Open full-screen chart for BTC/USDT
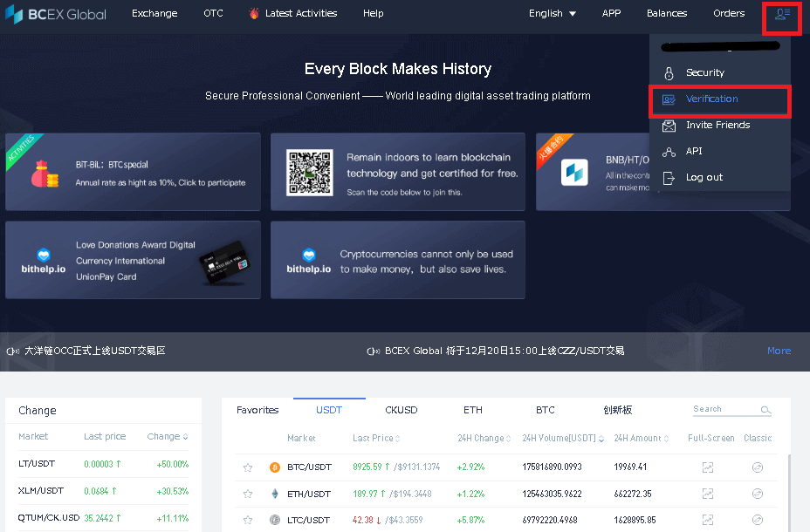This screenshot has height=532, width=810. pos(708,467)
